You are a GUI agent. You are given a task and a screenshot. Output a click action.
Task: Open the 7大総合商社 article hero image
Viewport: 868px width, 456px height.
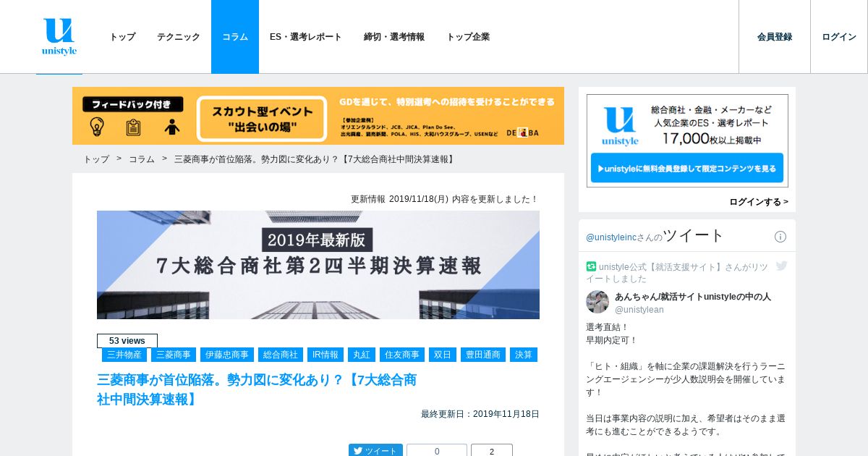tap(318, 265)
